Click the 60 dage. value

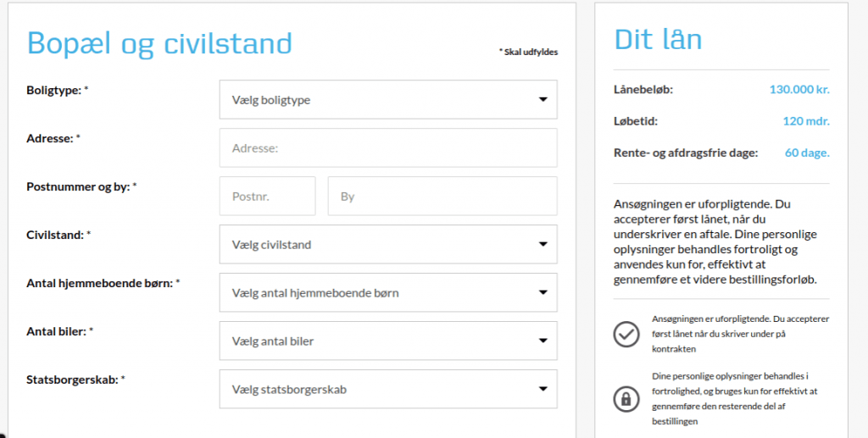807,152
